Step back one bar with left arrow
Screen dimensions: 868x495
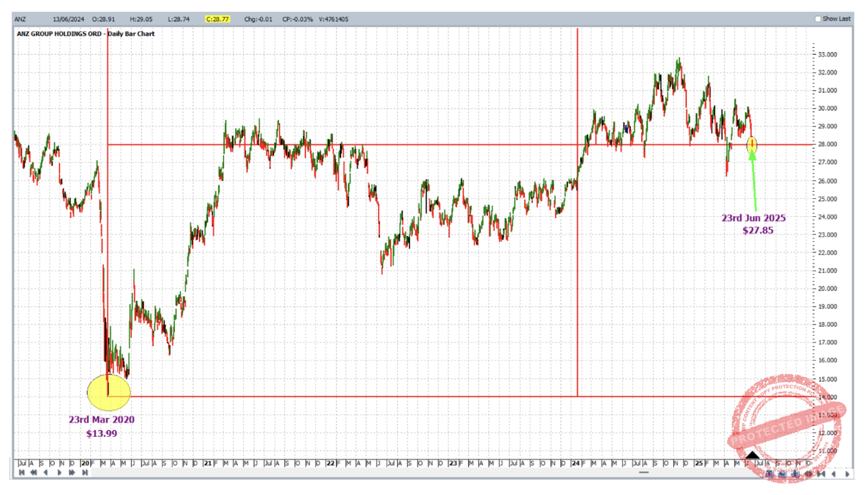[x=46, y=472]
